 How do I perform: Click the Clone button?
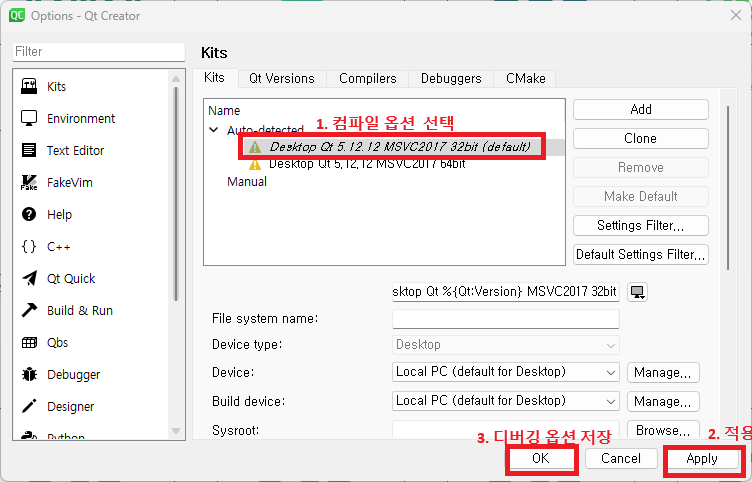coord(641,139)
